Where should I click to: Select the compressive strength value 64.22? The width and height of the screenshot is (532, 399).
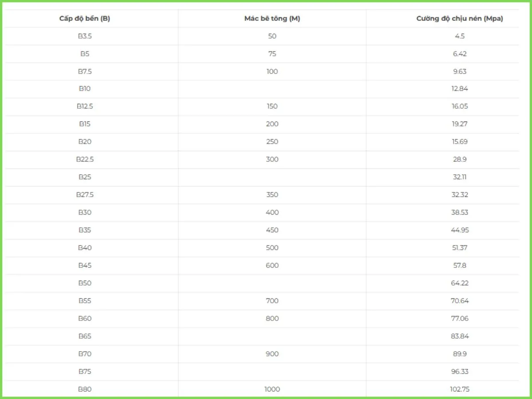click(x=460, y=283)
